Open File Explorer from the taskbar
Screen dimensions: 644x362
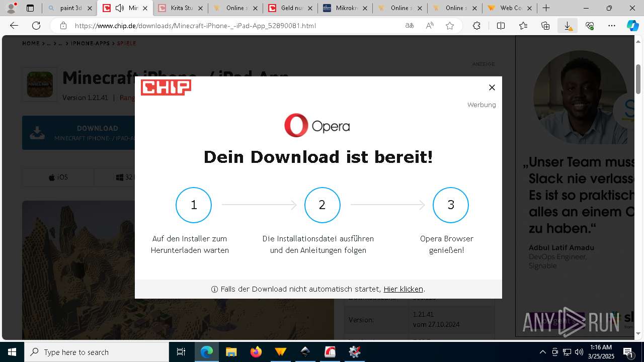(x=231, y=352)
